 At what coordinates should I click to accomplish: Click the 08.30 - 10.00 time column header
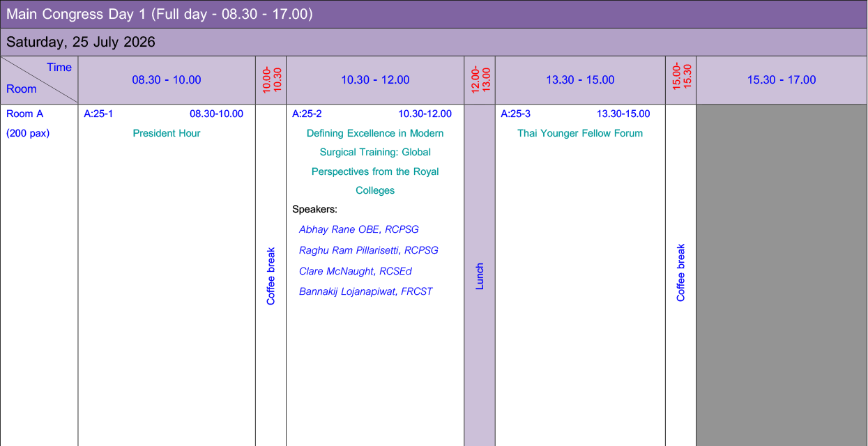(x=167, y=80)
